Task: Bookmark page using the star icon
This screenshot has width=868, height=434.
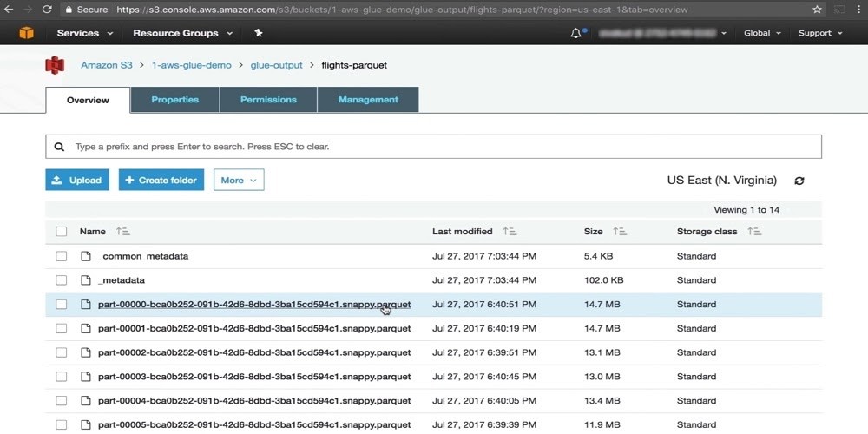Action: click(x=817, y=10)
